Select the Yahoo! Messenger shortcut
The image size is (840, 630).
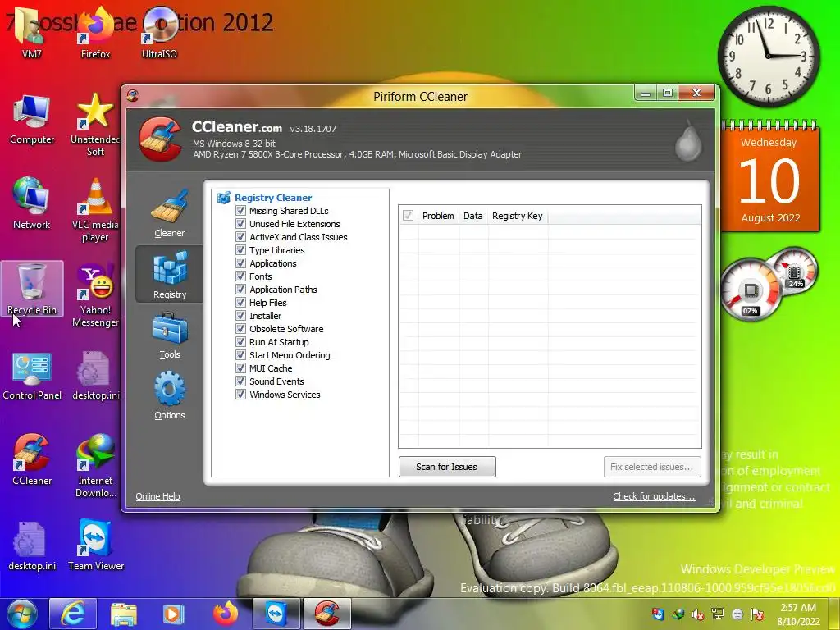(x=95, y=295)
